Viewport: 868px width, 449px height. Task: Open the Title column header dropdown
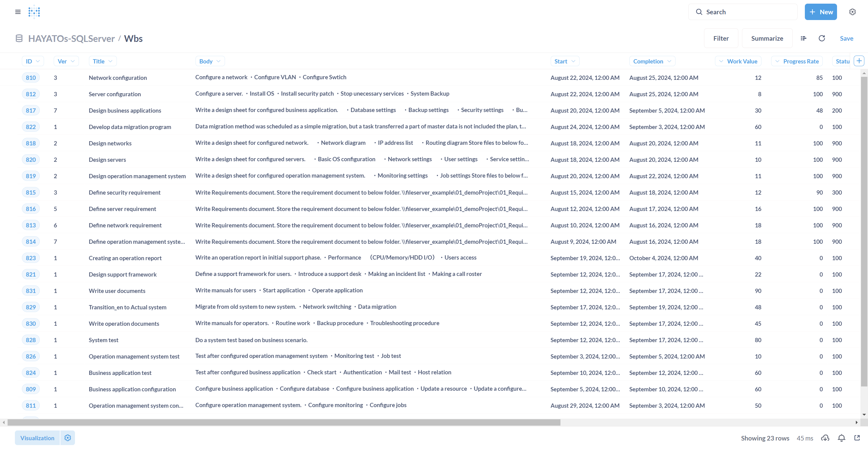pos(102,61)
